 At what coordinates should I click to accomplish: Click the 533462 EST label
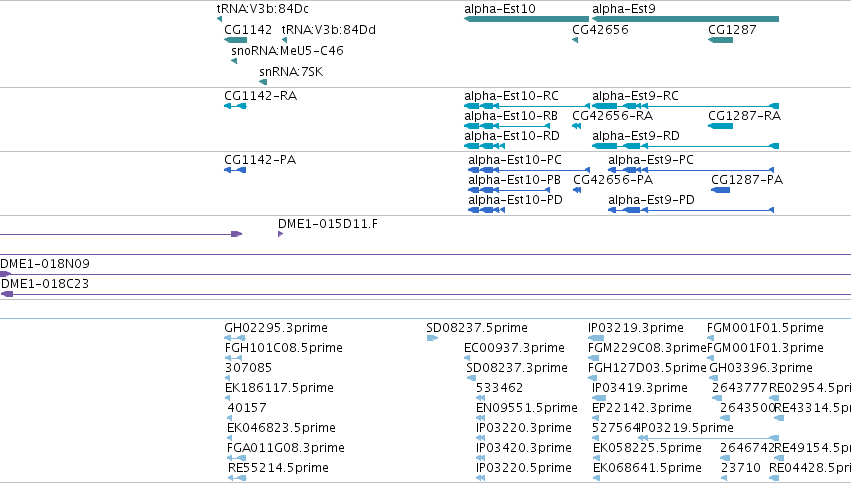point(499,388)
